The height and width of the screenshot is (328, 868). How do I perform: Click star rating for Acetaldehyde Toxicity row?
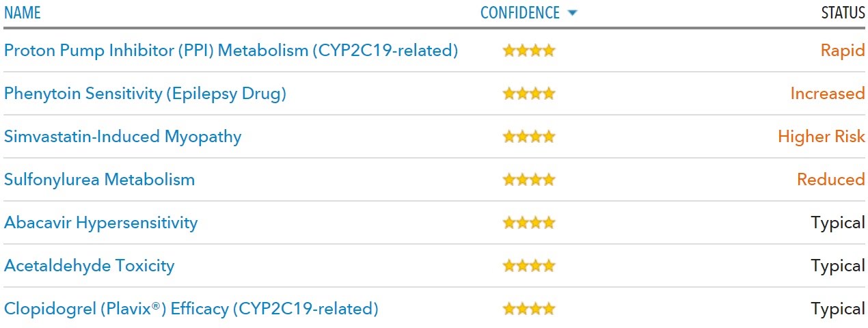529,266
